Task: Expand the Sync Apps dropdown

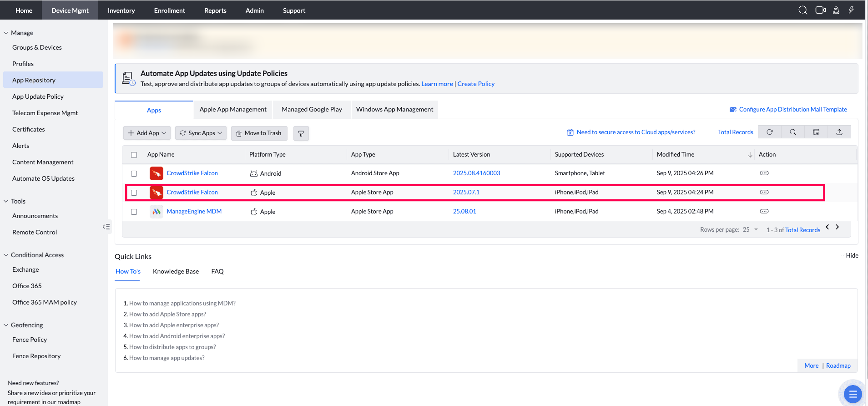Action: (x=201, y=133)
